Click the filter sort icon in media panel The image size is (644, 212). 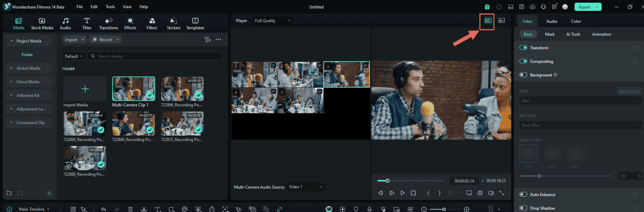coord(208,40)
